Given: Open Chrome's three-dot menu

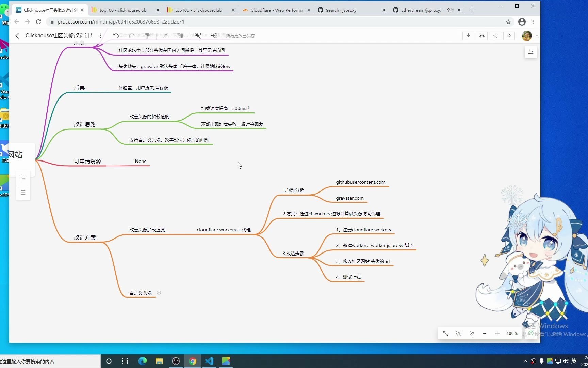Looking at the screenshot, I should point(533,22).
